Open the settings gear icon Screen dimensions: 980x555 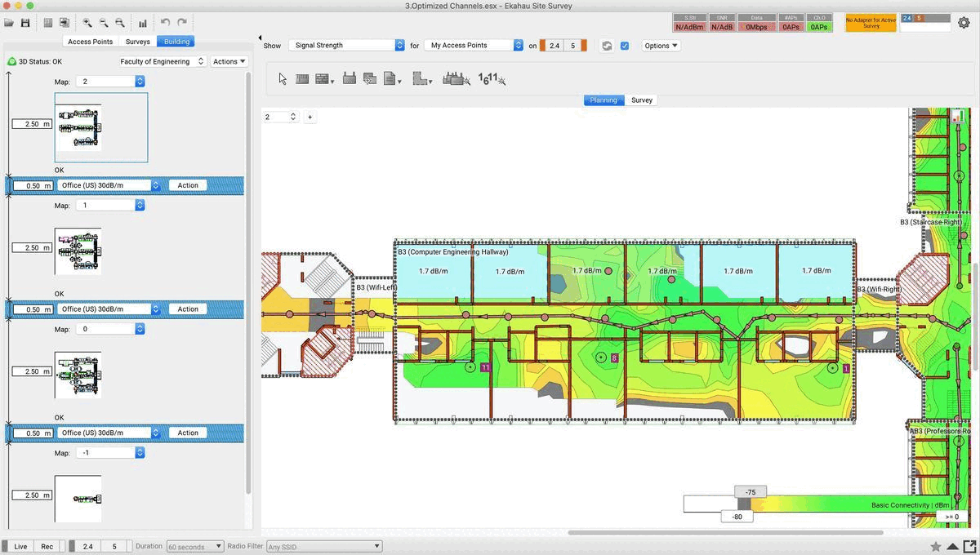click(964, 23)
